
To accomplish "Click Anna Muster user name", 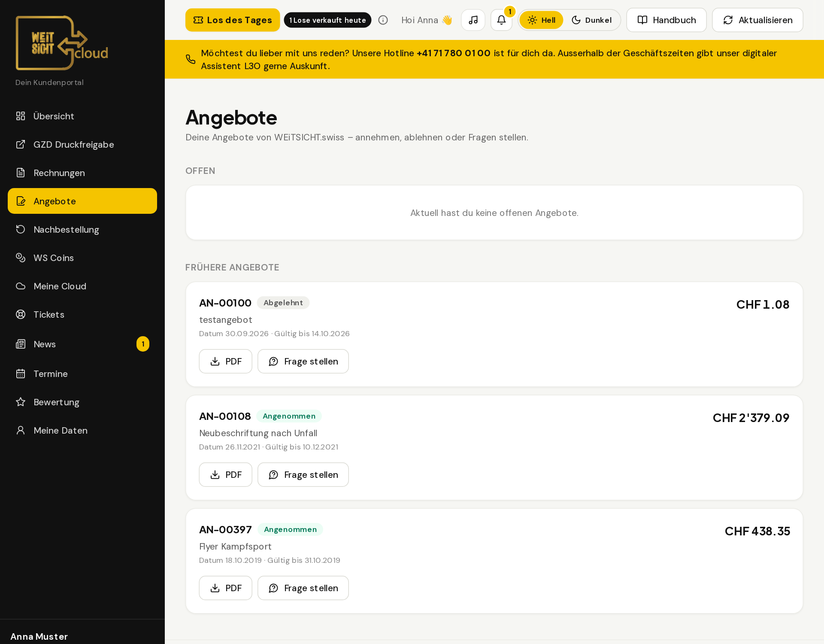I will pyautogui.click(x=39, y=637).
